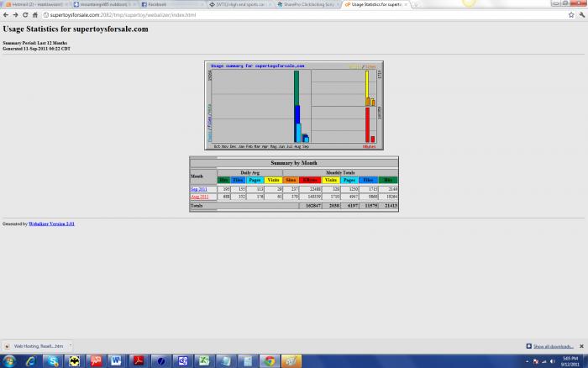Click the total Hits value 21413
The width and height of the screenshot is (588, 368).
click(x=391, y=206)
